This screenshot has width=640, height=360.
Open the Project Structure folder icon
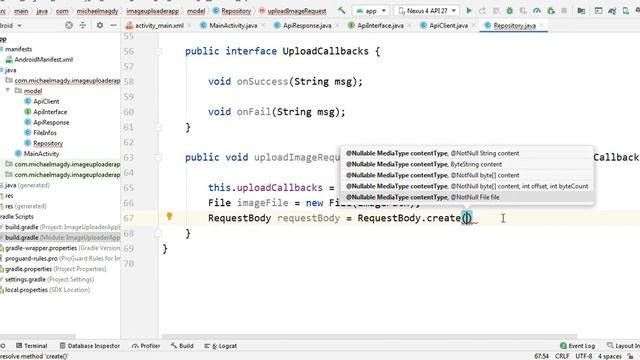[x=581, y=11]
